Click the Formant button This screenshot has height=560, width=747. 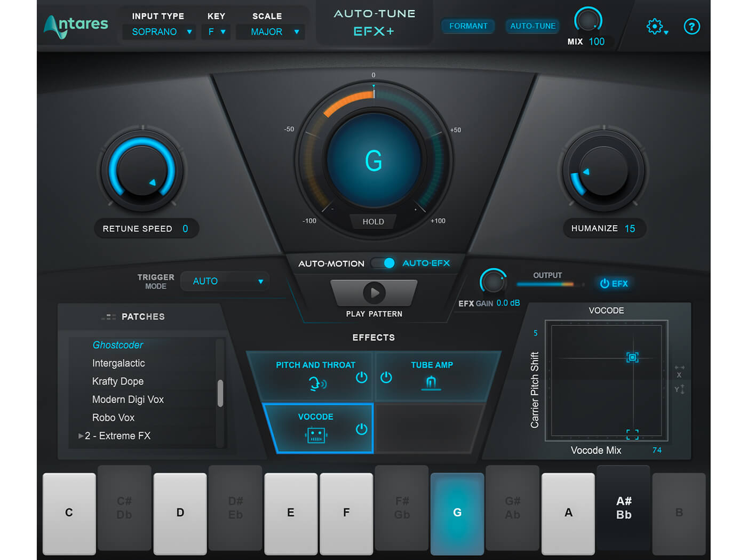click(x=468, y=26)
